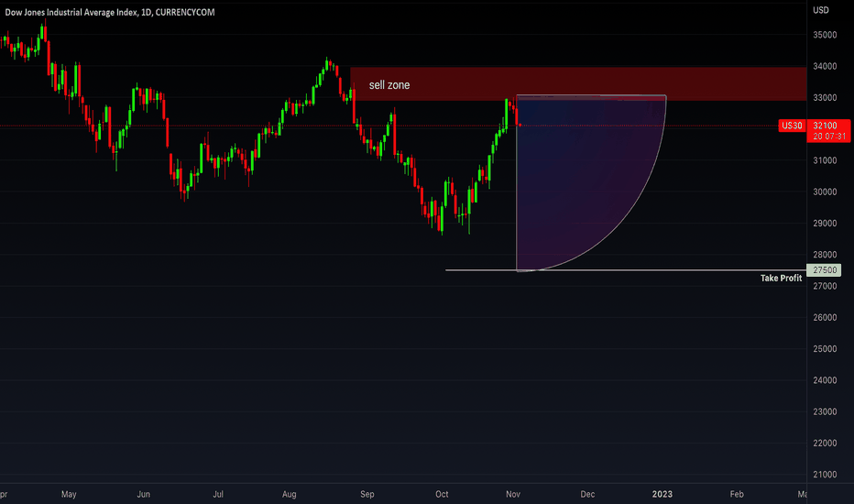The image size is (854, 504).
Task: Click the current price 32100 label
Action: (825, 126)
